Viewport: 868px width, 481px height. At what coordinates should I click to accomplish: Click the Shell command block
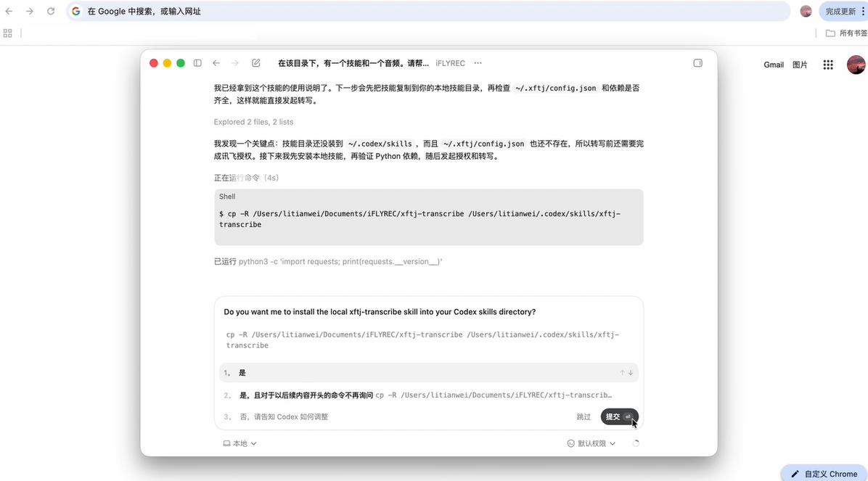click(x=429, y=217)
